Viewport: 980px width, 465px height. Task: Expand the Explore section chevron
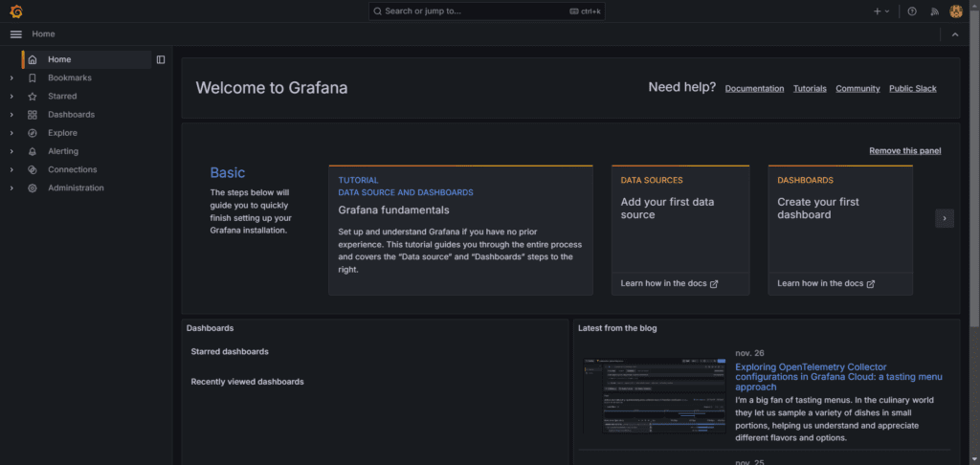click(x=11, y=133)
